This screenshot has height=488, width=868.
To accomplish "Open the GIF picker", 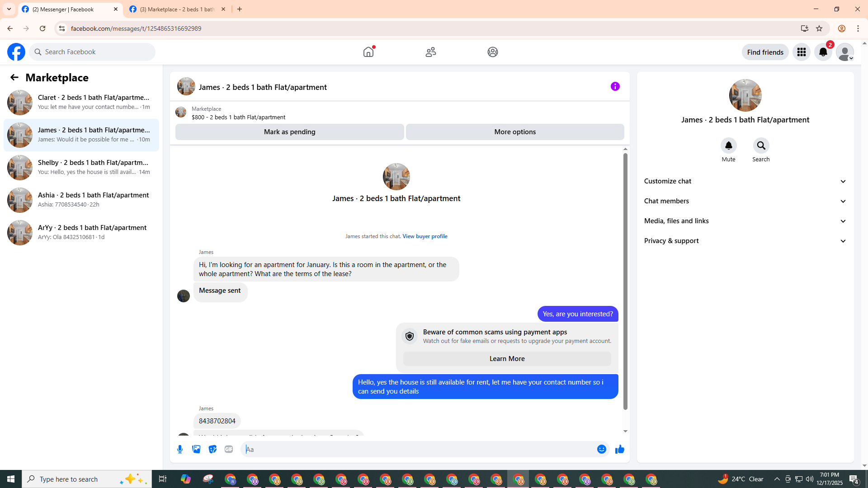I will [x=229, y=449].
